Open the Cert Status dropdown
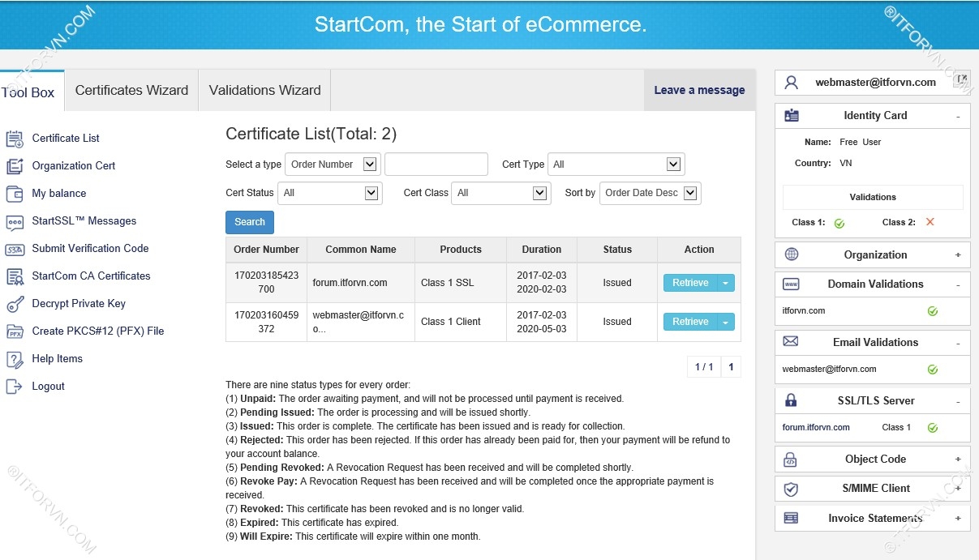979x560 pixels. click(x=329, y=193)
